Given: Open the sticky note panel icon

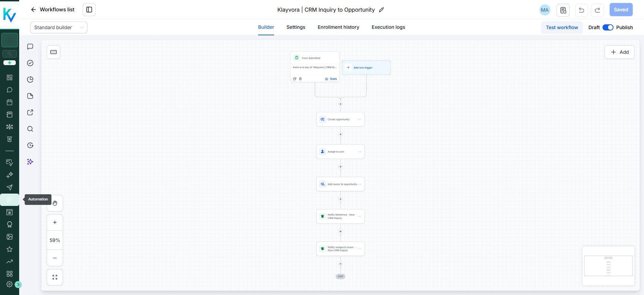Looking at the screenshot, I should pyautogui.click(x=30, y=96).
